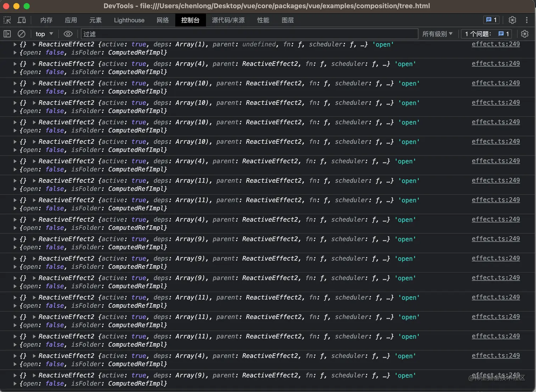Open the three-dot customize DevTools menu
Screen dimensions: 536x392
[x=527, y=20]
